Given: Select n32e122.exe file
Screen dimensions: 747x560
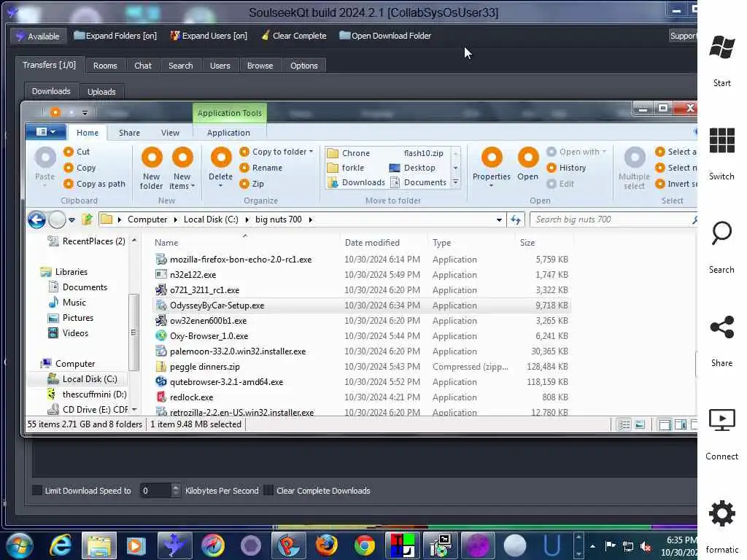Looking at the screenshot, I should coord(193,275).
